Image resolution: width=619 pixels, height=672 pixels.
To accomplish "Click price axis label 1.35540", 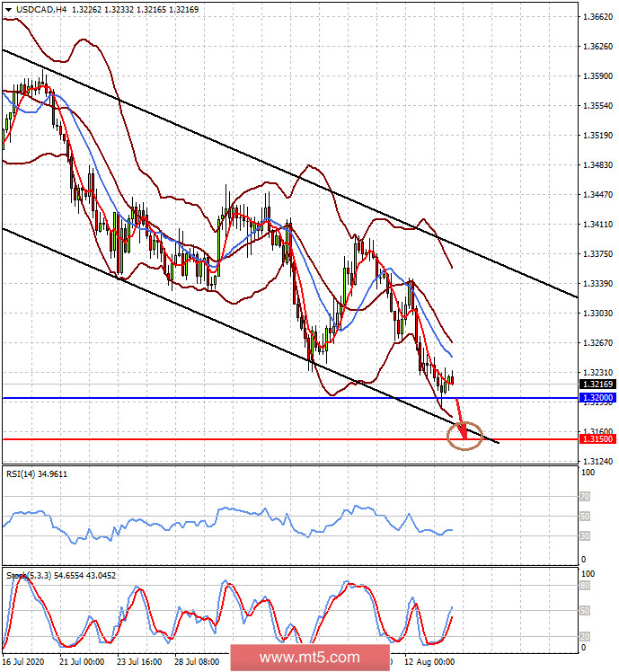I will point(598,105).
